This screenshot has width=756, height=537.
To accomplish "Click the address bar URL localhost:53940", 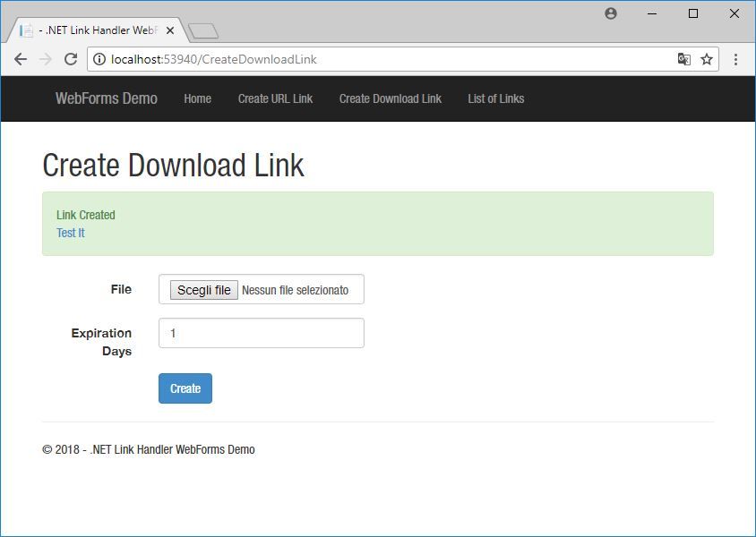I will coord(213,59).
